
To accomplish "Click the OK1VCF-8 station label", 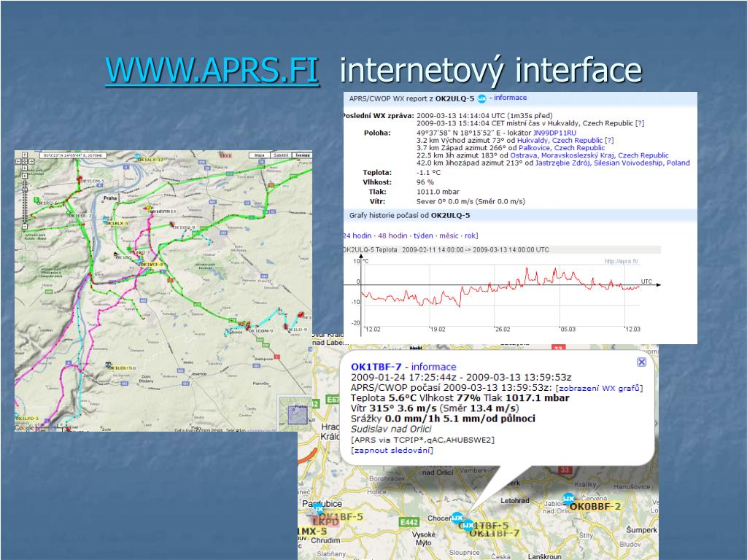I will 152,264.
